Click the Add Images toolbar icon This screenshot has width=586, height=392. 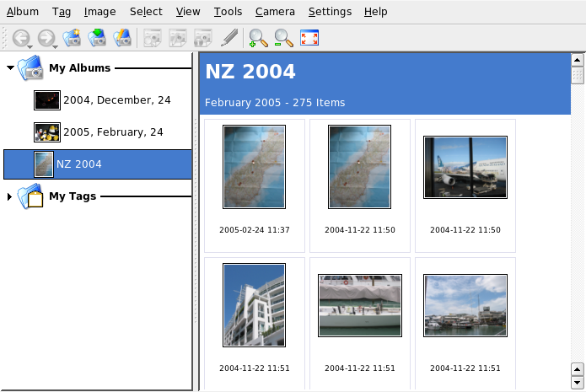[97, 37]
